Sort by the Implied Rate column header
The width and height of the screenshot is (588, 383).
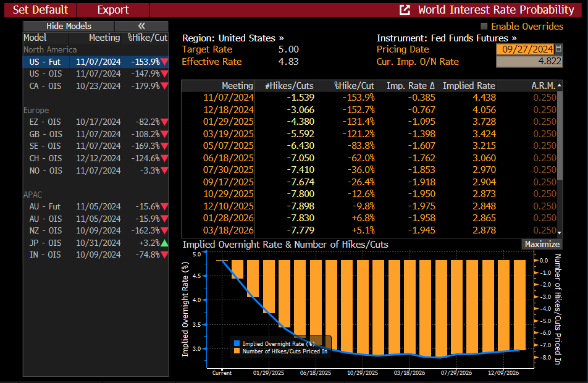click(469, 86)
